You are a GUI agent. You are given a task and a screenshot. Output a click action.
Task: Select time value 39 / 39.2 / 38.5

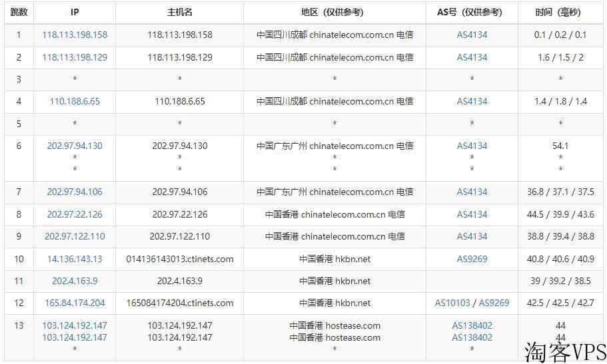(560, 281)
